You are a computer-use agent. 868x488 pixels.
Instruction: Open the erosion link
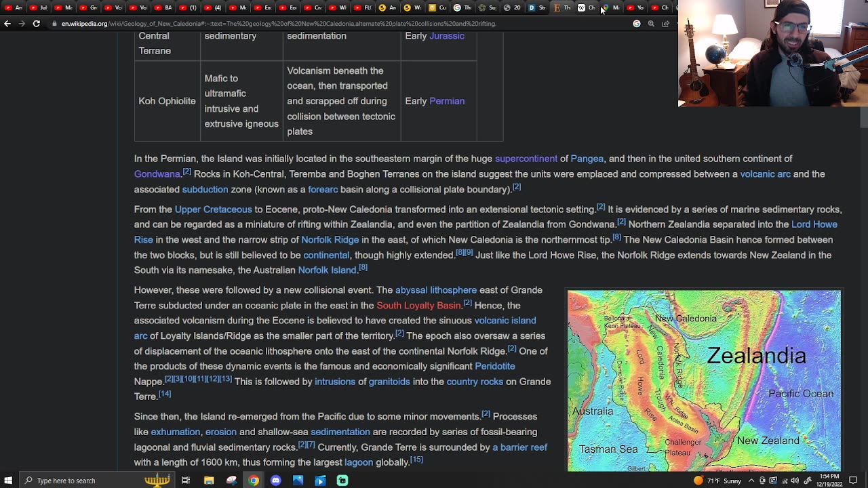tap(221, 432)
